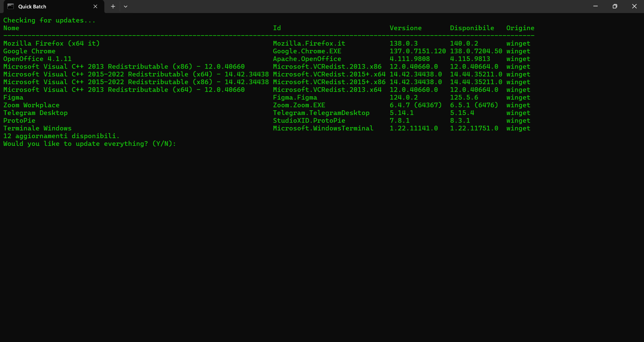
Task: Click the 'Versione' column header
Action: (x=406, y=28)
